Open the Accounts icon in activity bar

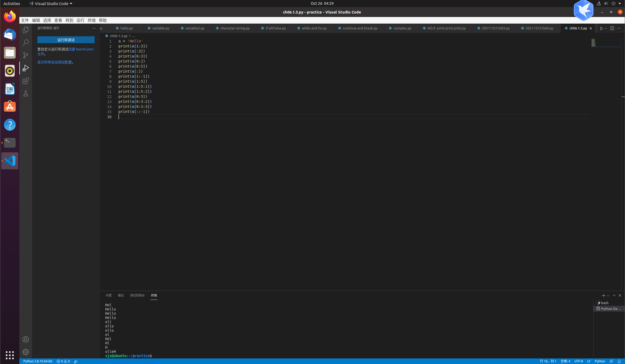(x=26, y=339)
